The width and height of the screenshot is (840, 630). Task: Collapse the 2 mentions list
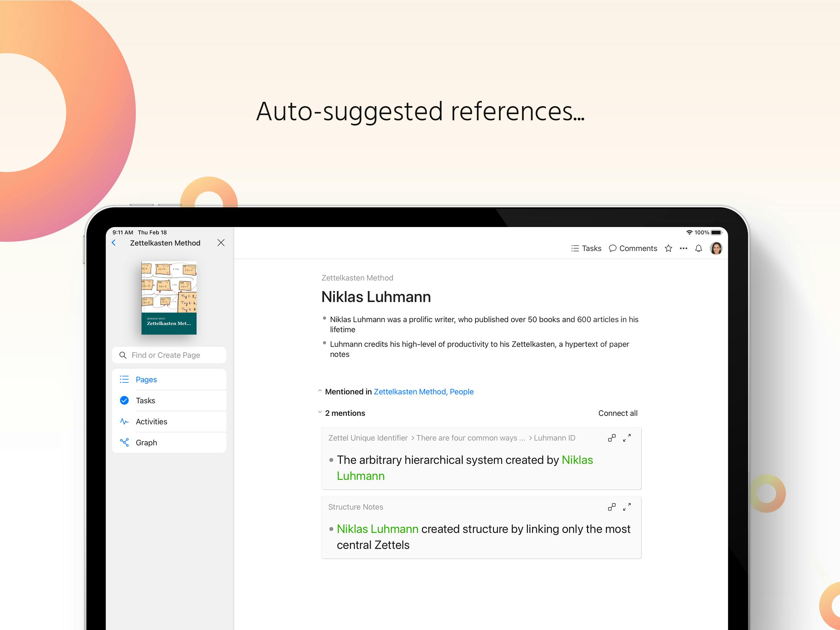pos(320,412)
